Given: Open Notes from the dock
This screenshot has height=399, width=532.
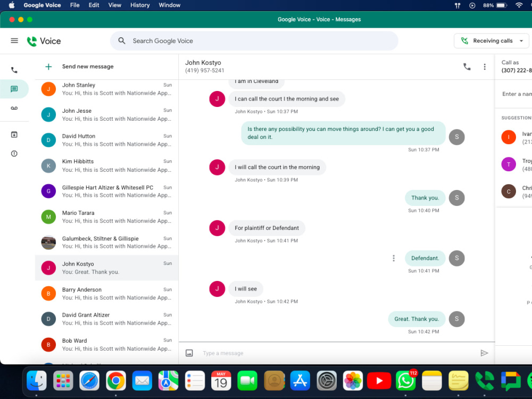Looking at the screenshot, I should pos(432,381).
